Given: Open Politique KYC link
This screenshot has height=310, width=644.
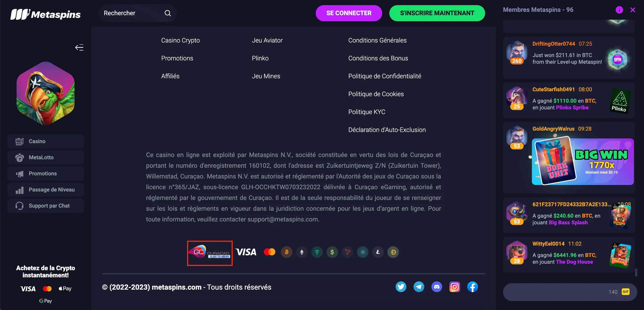Looking at the screenshot, I should pyautogui.click(x=367, y=112).
